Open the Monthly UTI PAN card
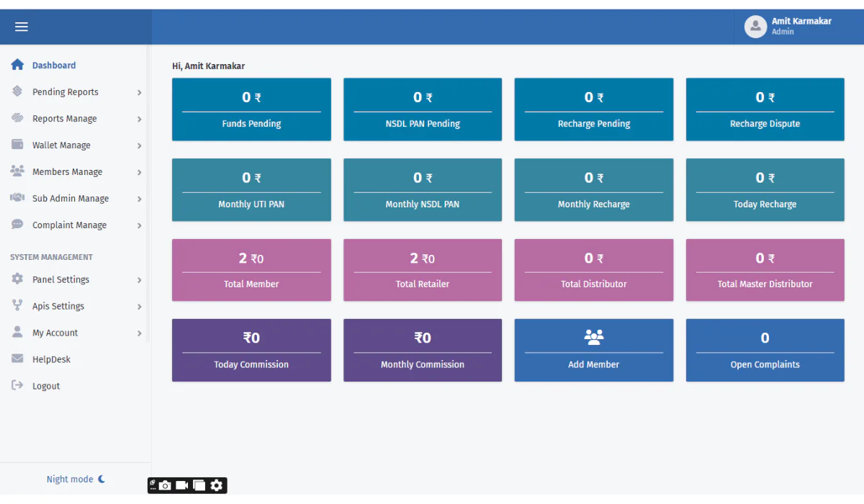 [x=251, y=189]
